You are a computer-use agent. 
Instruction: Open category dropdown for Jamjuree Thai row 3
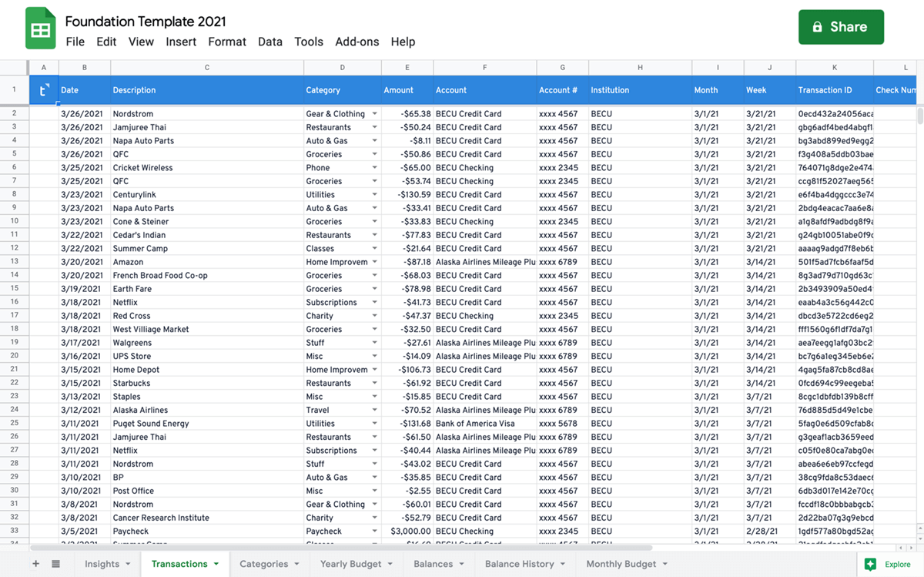coord(375,127)
